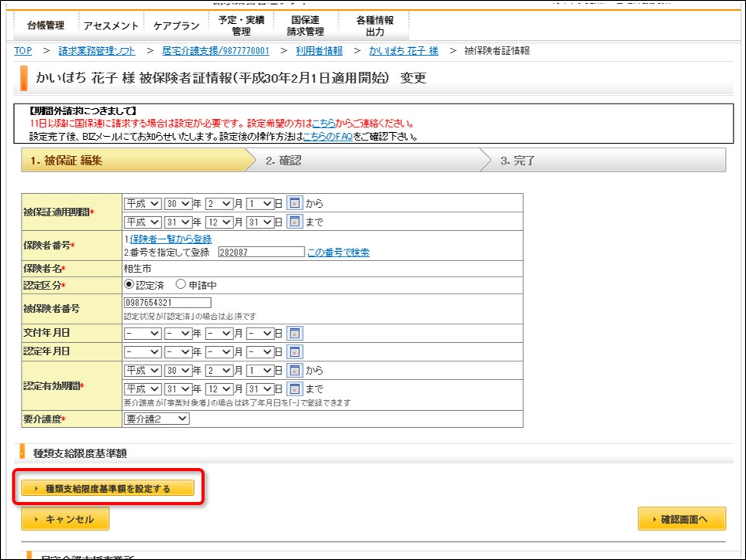Open the 各種情報出力 menu
Viewport: 746px width, 560px height.
(374, 25)
